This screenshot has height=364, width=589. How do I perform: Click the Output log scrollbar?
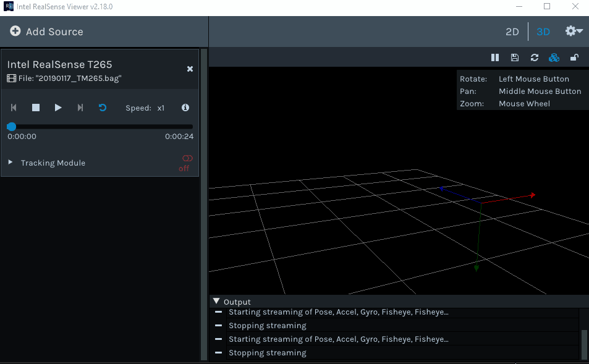click(583, 344)
